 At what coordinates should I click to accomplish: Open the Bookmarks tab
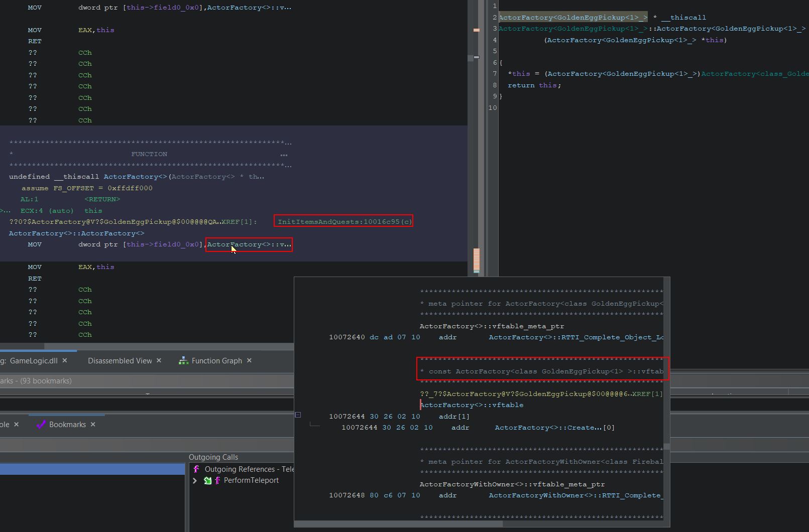[67, 425]
